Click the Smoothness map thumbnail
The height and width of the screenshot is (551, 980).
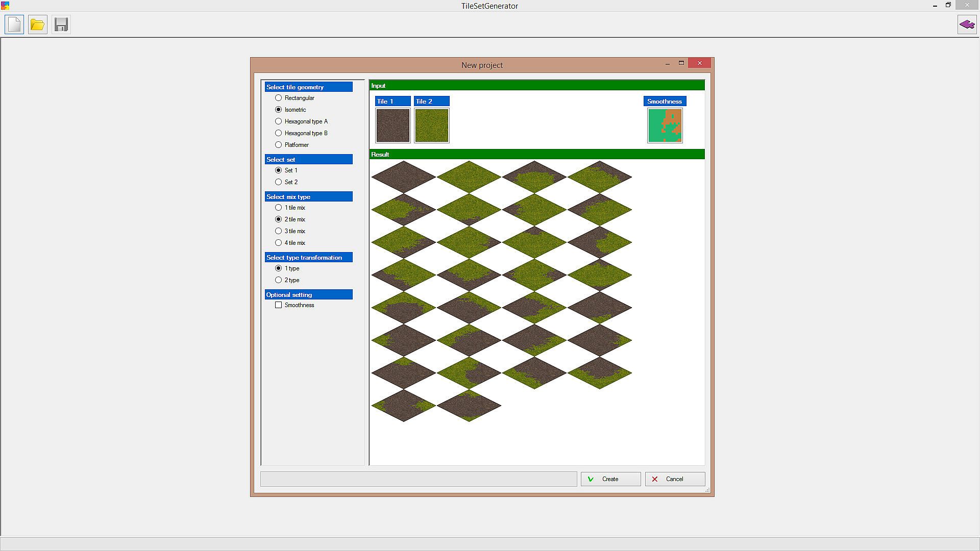pyautogui.click(x=665, y=126)
